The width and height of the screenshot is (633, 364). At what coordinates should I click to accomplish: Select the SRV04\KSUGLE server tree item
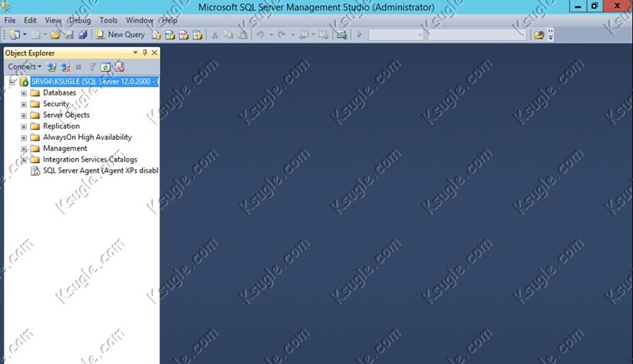[95, 81]
